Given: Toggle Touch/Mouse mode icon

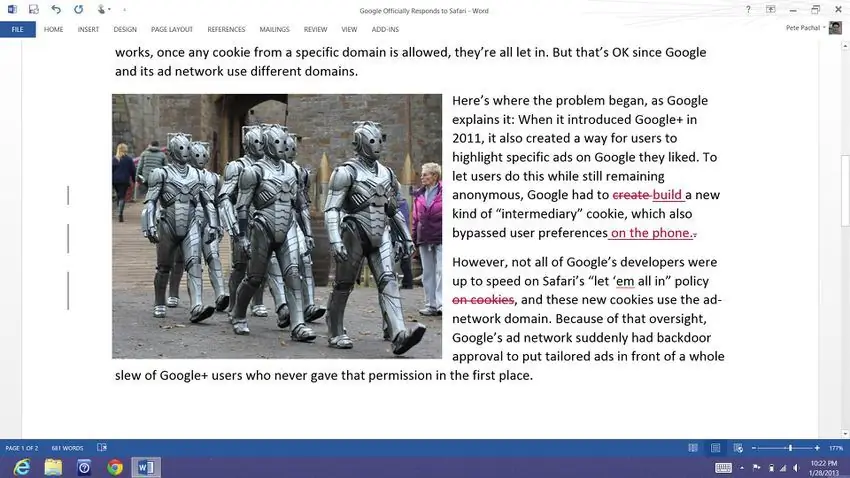Looking at the screenshot, I should pyautogui.click(x=101, y=9).
